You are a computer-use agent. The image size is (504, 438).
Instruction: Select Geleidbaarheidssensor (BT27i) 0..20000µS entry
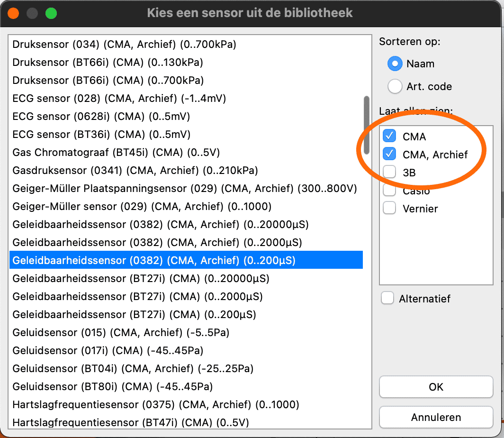(x=141, y=278)
